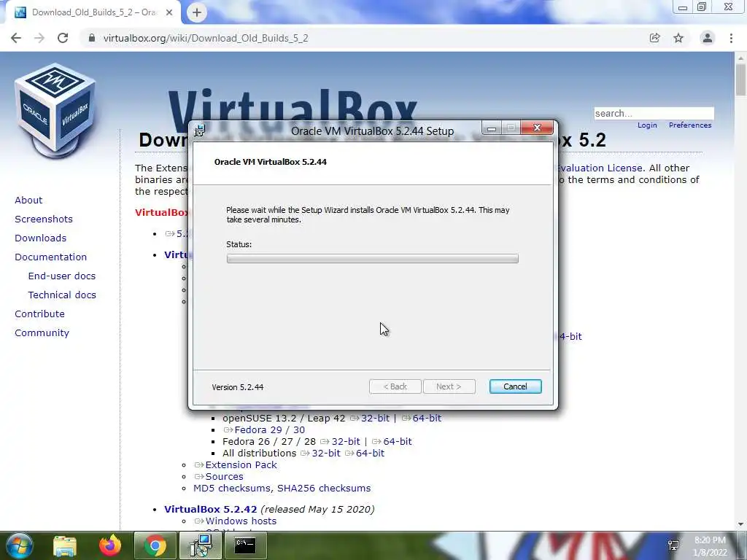Click the page vertical scrollbar thumb

[740, 79]
